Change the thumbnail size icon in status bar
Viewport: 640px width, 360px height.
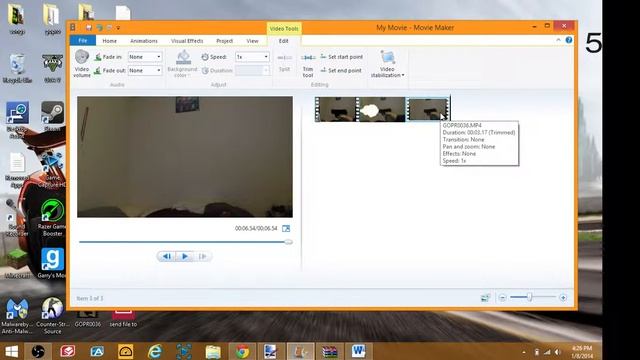click(x=485, y=298)
